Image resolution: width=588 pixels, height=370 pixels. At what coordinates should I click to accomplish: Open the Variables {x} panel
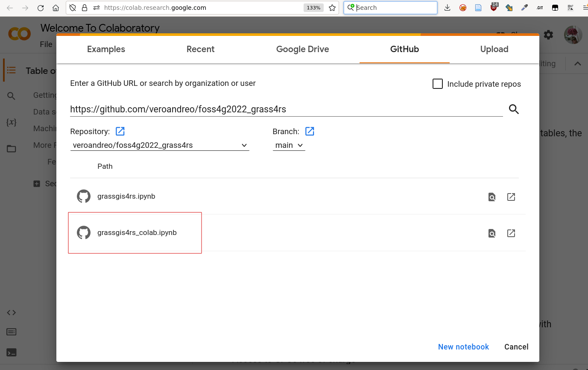click(11, 123)
